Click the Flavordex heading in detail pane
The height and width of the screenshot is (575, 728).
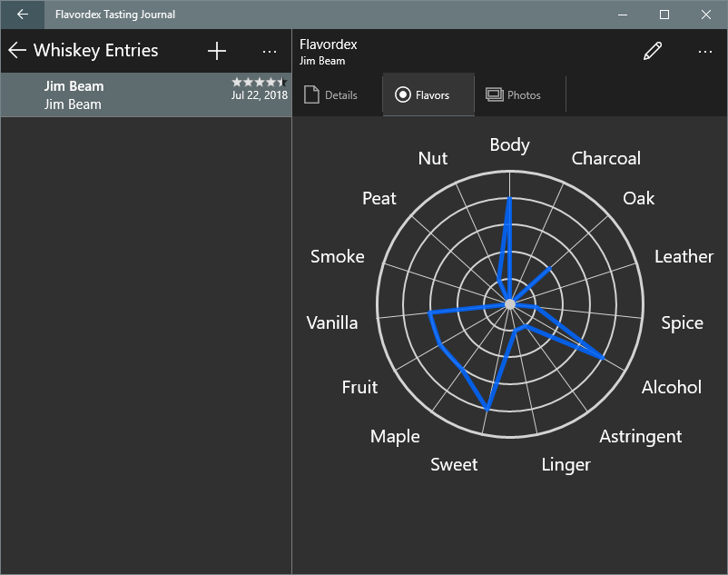tap(329, 45)
